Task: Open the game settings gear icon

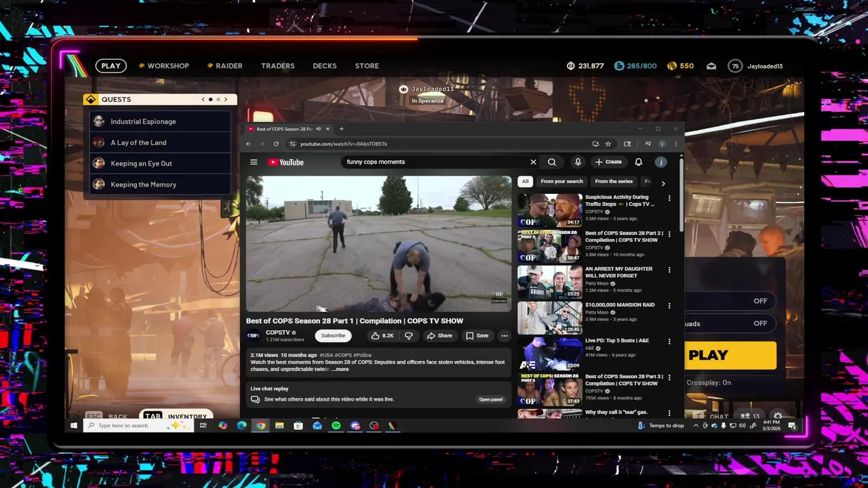Action: point(778,416)
